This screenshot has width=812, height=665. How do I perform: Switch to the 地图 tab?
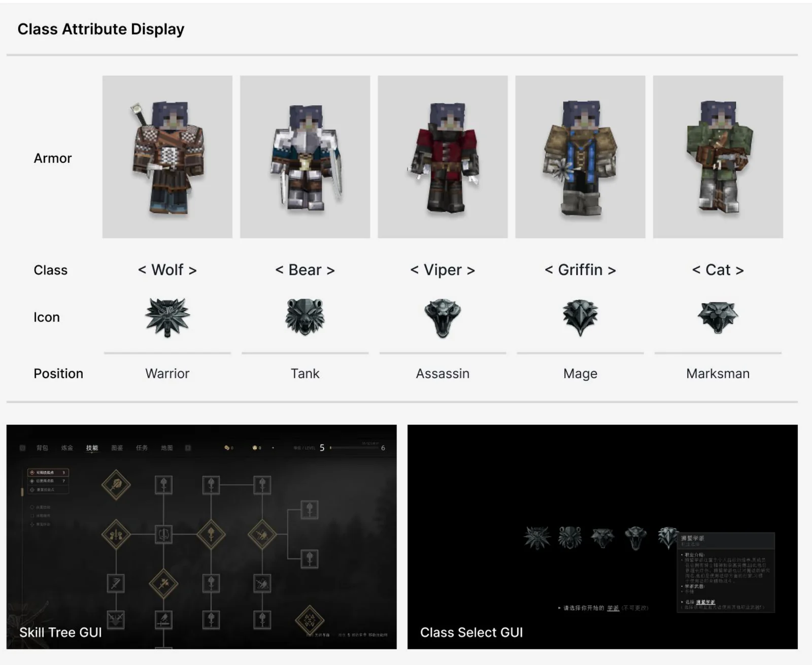click(167, 448)
